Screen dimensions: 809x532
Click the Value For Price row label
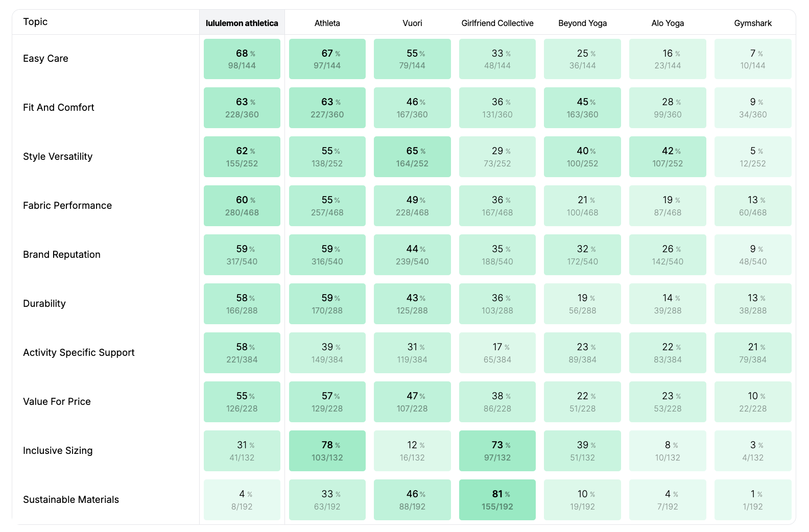point(57,401)
